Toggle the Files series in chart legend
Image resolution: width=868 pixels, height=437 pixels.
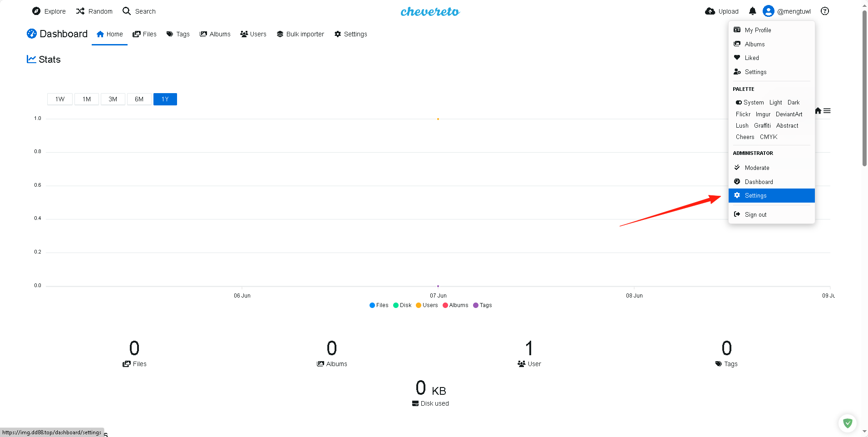tap(379, 305)
